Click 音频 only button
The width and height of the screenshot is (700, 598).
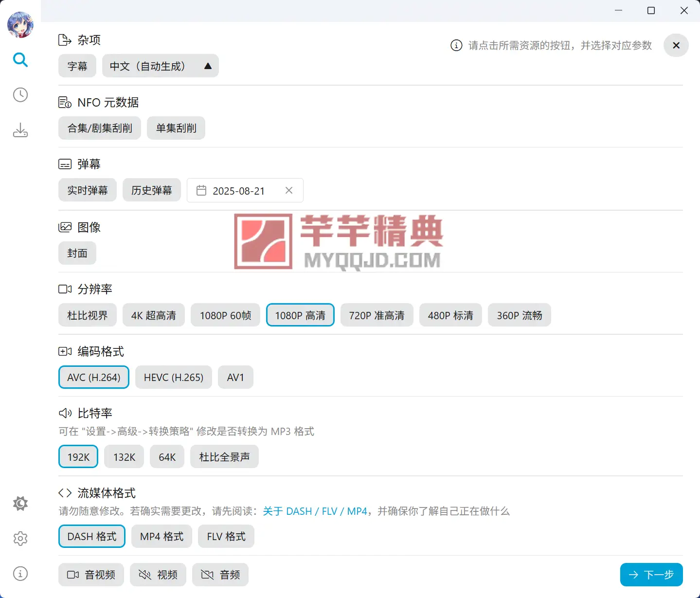tap(220, 575)
